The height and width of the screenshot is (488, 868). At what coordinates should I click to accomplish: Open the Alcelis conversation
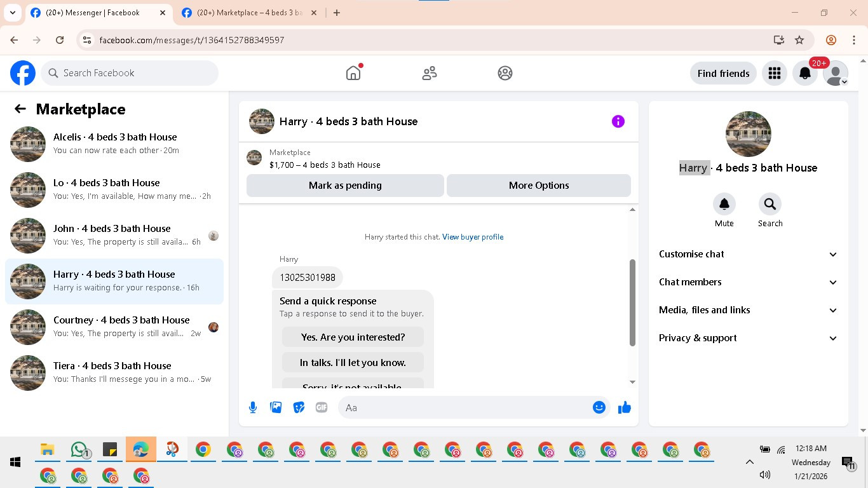point(114,144)
